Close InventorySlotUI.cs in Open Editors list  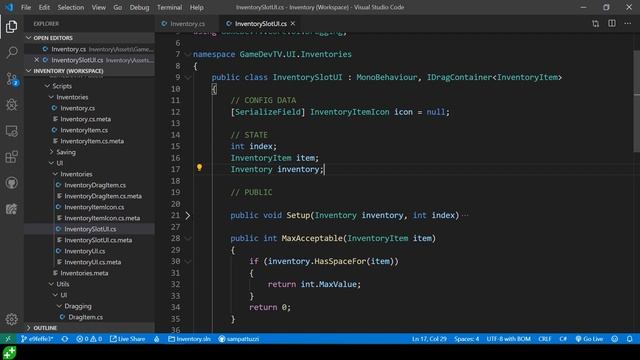coord(36,60)
